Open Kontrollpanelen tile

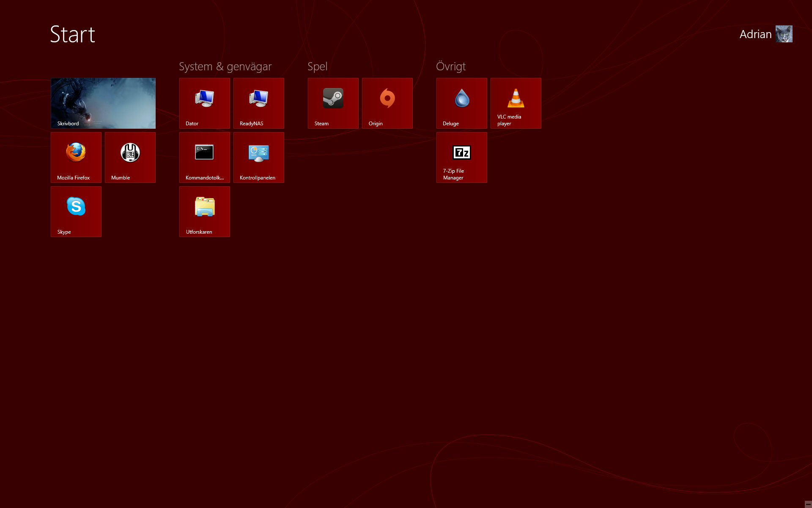[259, 157]
